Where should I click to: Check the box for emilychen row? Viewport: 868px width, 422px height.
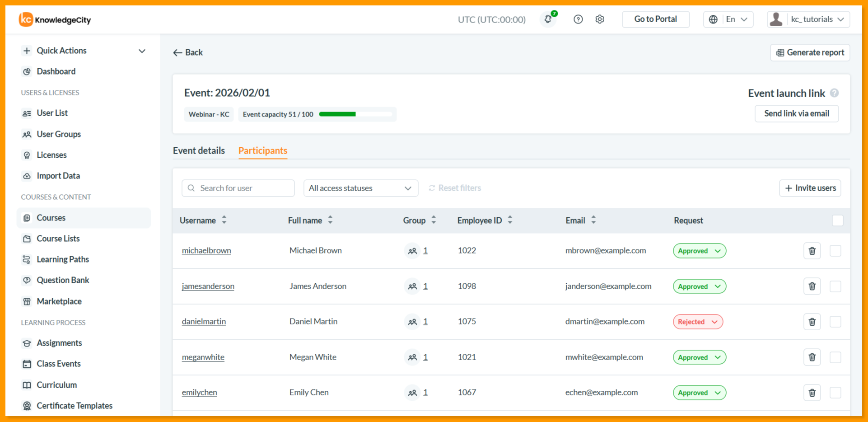(x=835, y=393)
